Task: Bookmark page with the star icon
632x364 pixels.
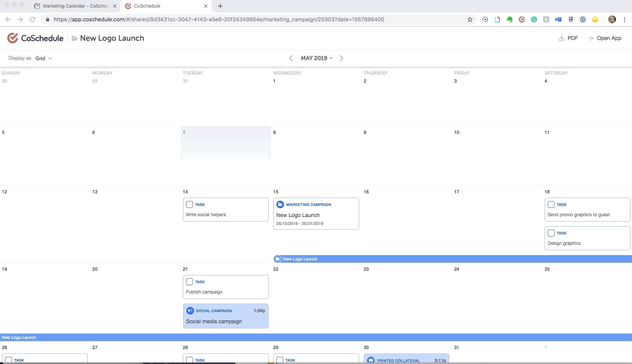Action: pyautogui.click(x=470, y=19)
